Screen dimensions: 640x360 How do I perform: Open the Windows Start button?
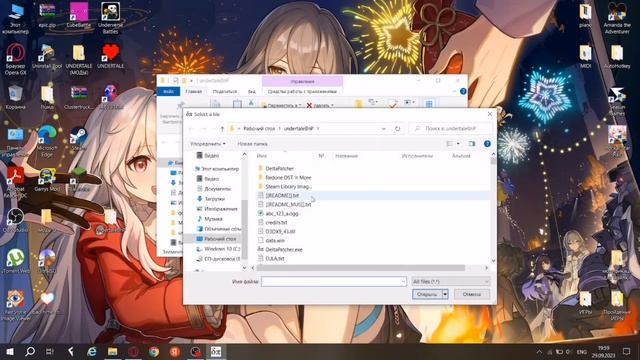tap(10, 351)
